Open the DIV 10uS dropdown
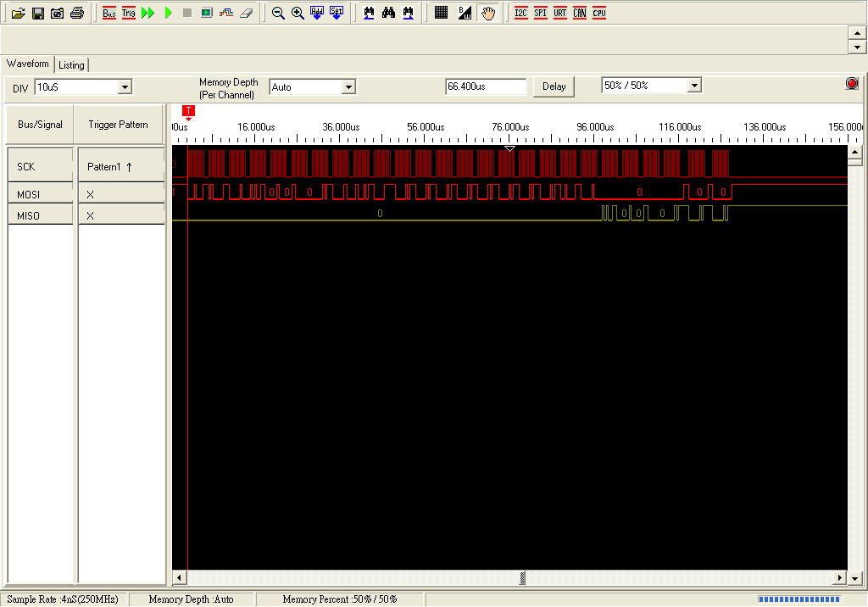Viewport: 868px width, 607px height. coord(125,87)
